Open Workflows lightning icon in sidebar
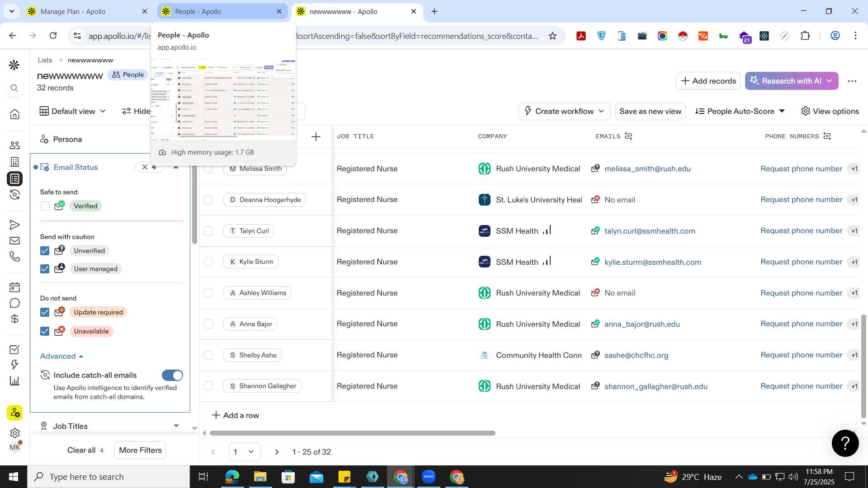 [14, 365]
